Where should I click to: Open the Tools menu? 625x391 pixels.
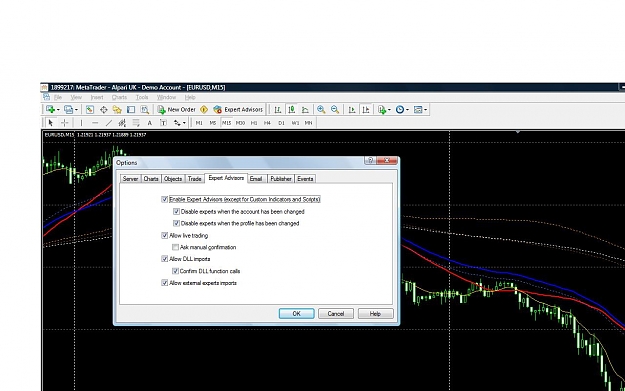(x=142, y=97)
